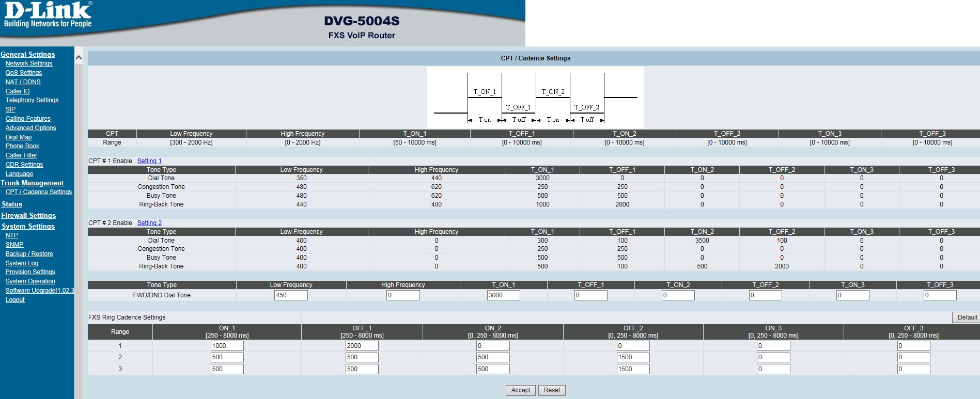Edit ring cadence row 3 OFF_2 field

tap(633, 369)
